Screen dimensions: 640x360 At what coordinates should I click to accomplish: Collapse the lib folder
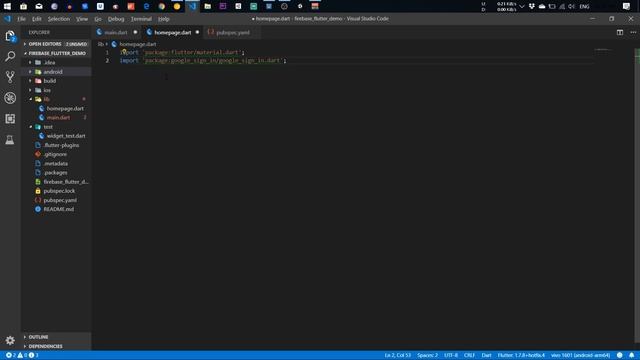pyautogui.click(x=30, y=99)
